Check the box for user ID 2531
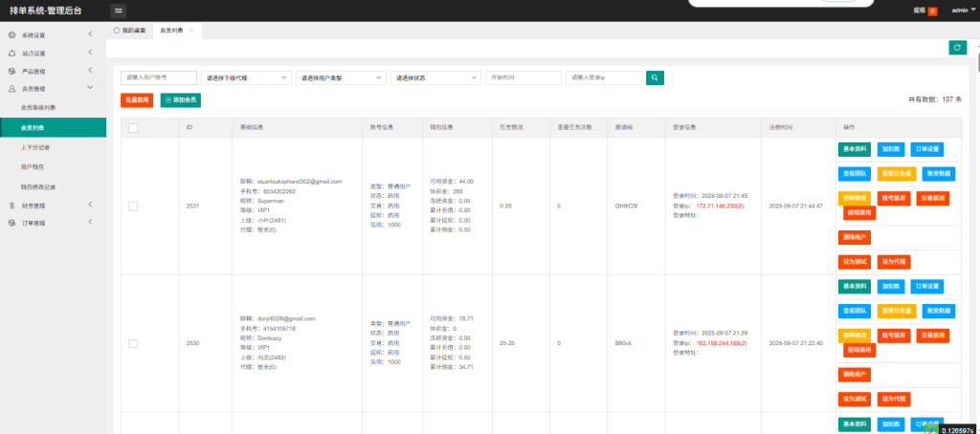Screen dimensions: 980x434 (x=133, y=206)
